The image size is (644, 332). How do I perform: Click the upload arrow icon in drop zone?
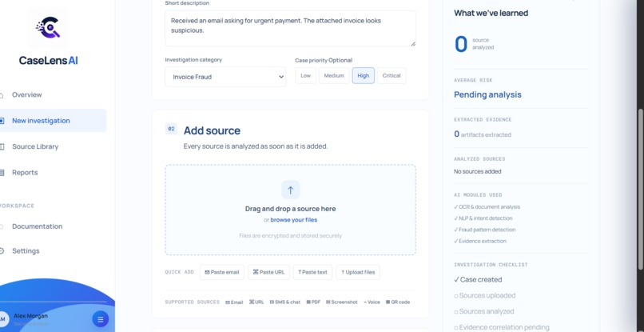pyautogui.click(x=290, y=190)
